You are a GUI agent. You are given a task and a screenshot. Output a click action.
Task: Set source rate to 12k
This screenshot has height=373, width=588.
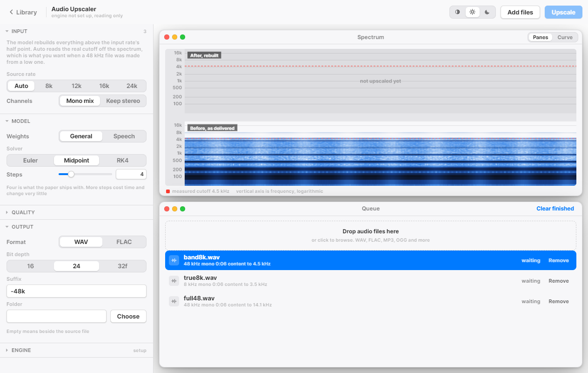coord(77,86)
